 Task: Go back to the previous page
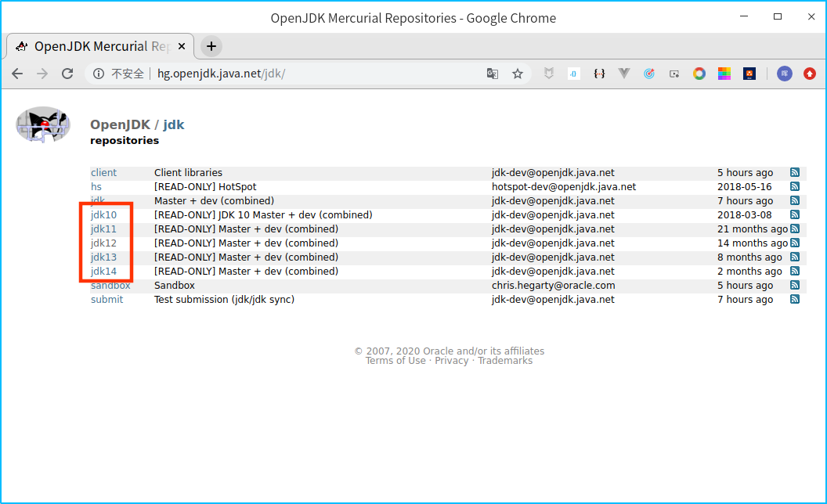tap(17, 74)
